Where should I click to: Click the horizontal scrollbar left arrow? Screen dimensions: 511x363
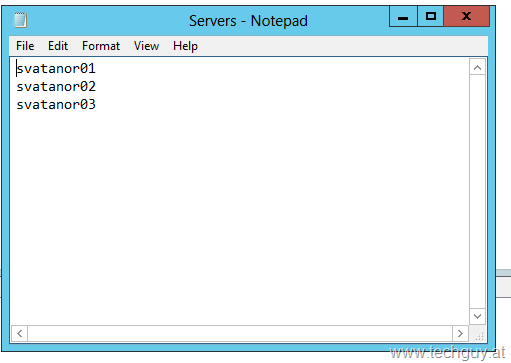(x=20, y=333)
